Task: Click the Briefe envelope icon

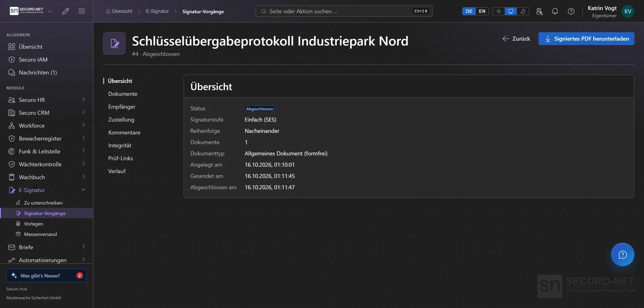Action: coord(12,247)
